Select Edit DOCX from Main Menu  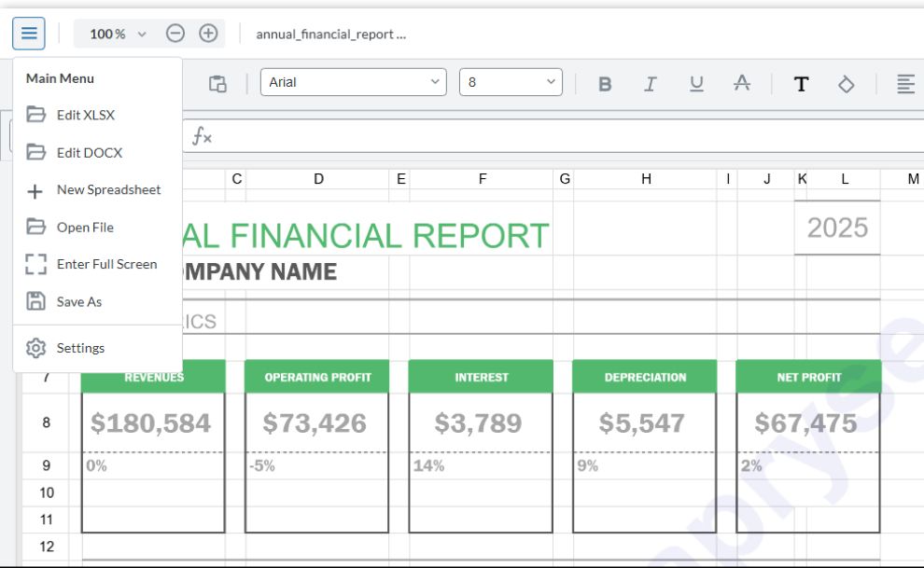click(97, 152)
